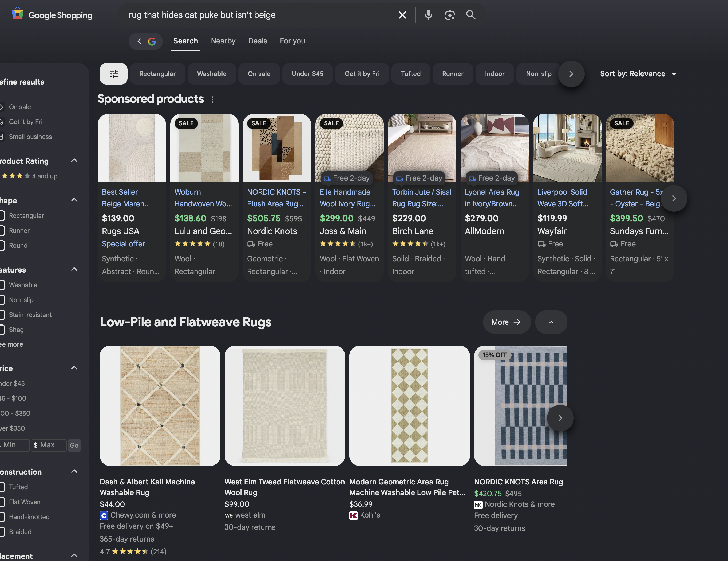This screenshot has height=561, width=728.
Task: Click Sundays Furniture free delivery truck icon
Action: (x=614, y=244)
